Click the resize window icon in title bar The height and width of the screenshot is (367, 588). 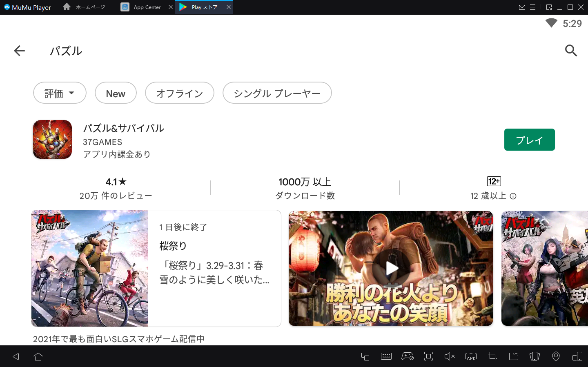pos(549,7)
